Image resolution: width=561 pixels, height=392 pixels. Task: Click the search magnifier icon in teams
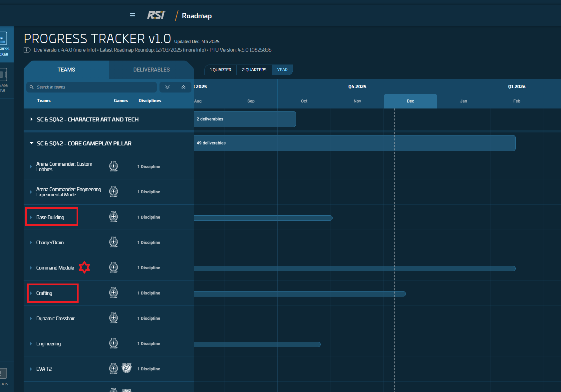(x=32, y=87)
